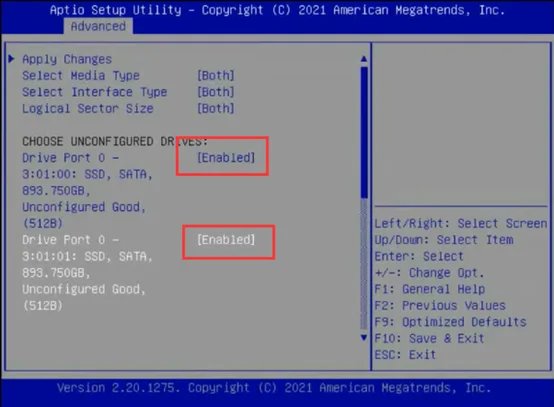Click '+/-: Change Opt.' help text
The height and width of the screenshot is (407, 554).
[x=429, y=273]
